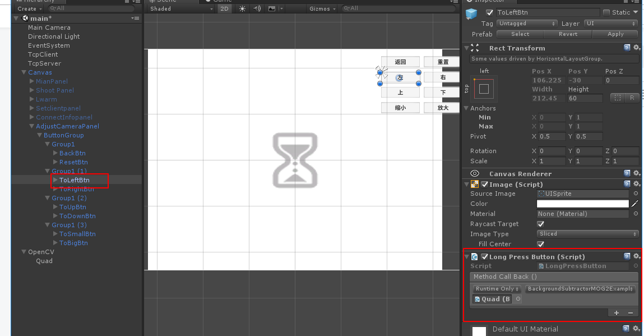This screenshot has width=644, height=336.
Task: Click the 重置 button in scene
Action: (442, 62)
